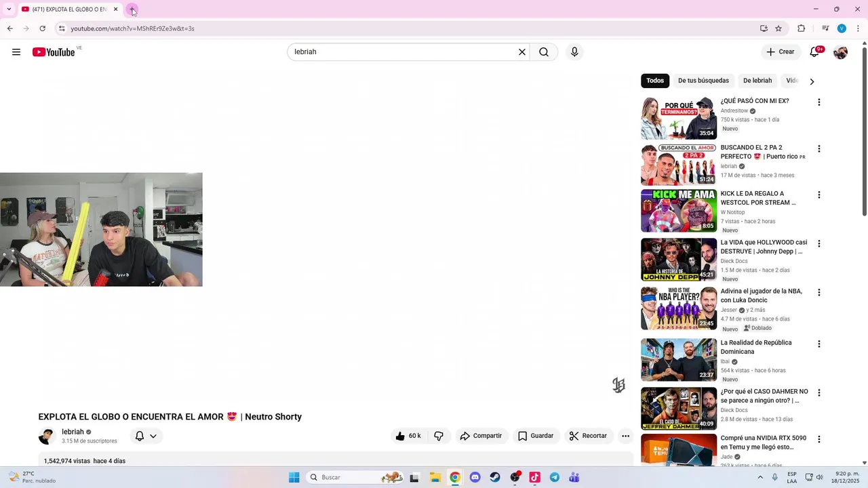Open the lebriah channel name link

click(73, 432)
